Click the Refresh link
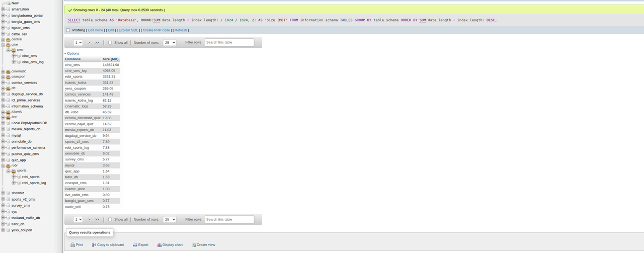 181,30
